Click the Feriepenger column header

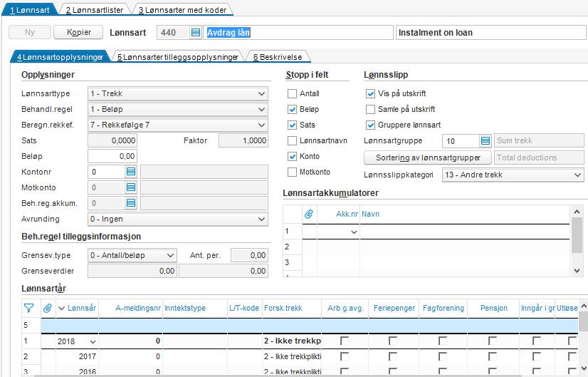(x=394, y=309)
